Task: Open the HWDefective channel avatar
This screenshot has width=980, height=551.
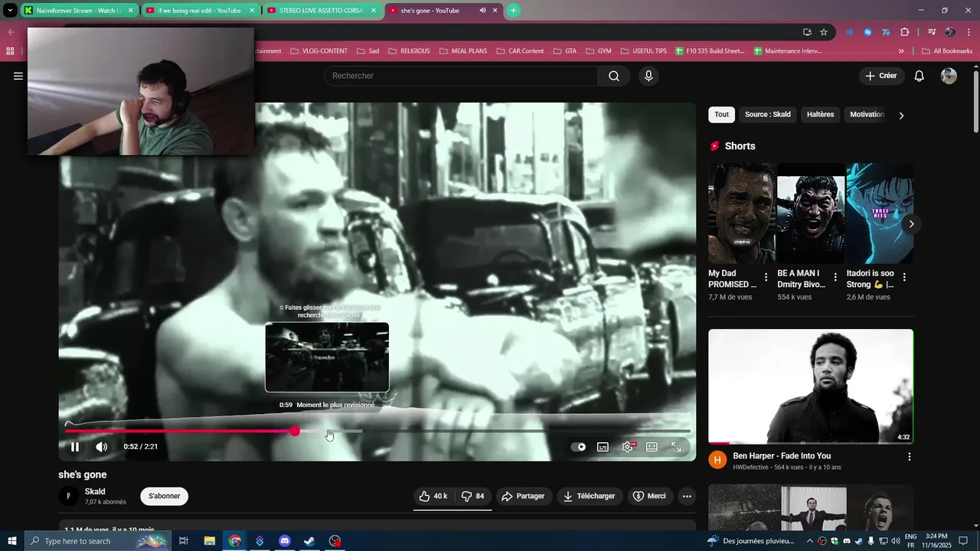Action: (717, 459)
